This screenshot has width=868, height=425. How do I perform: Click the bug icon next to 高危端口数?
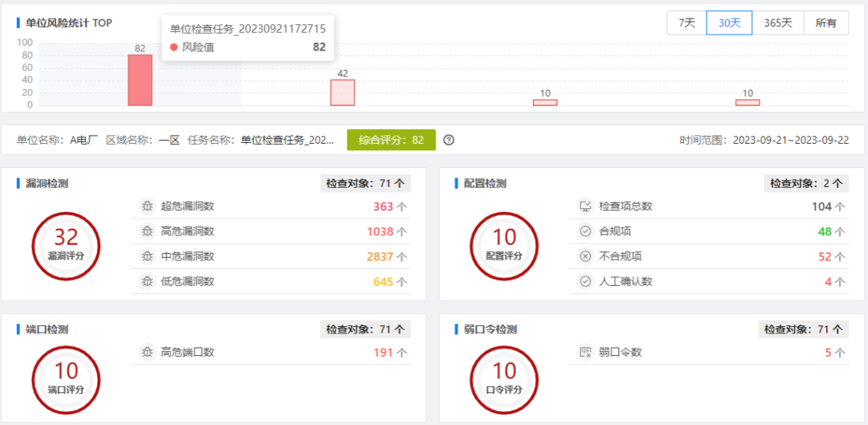coord(146,352)
